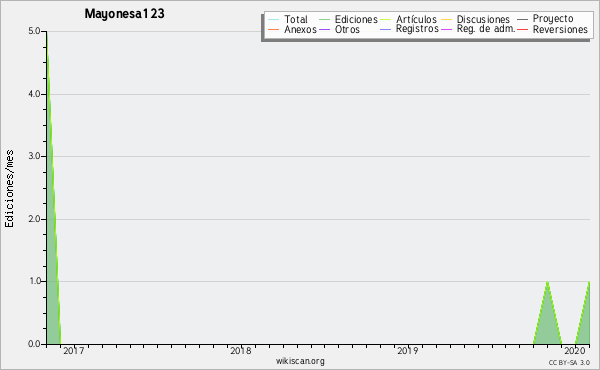The height and width of the screenshot is (370, 600).
Task: Click the 2018 x-axis label
Action: coord(241,350)
